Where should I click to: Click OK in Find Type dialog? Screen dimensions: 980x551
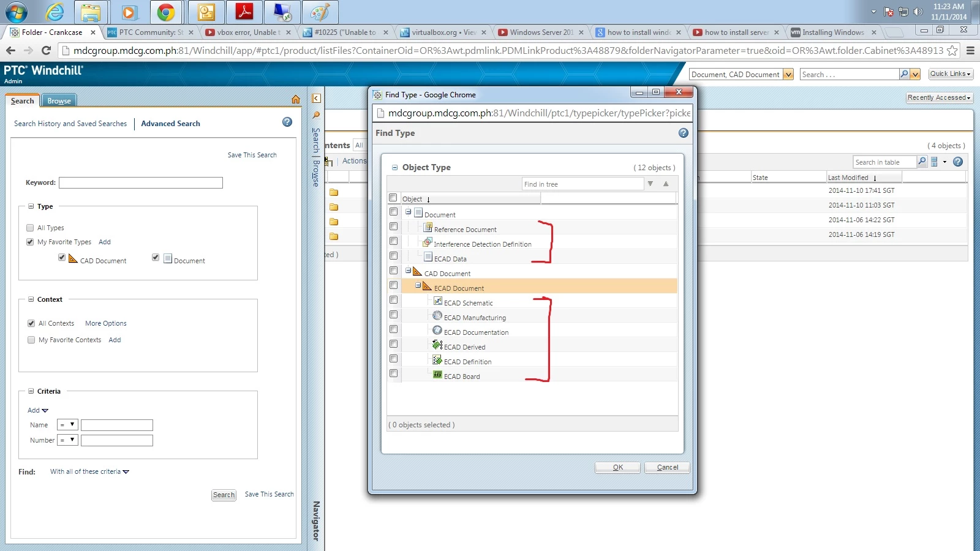click(618, 467)
